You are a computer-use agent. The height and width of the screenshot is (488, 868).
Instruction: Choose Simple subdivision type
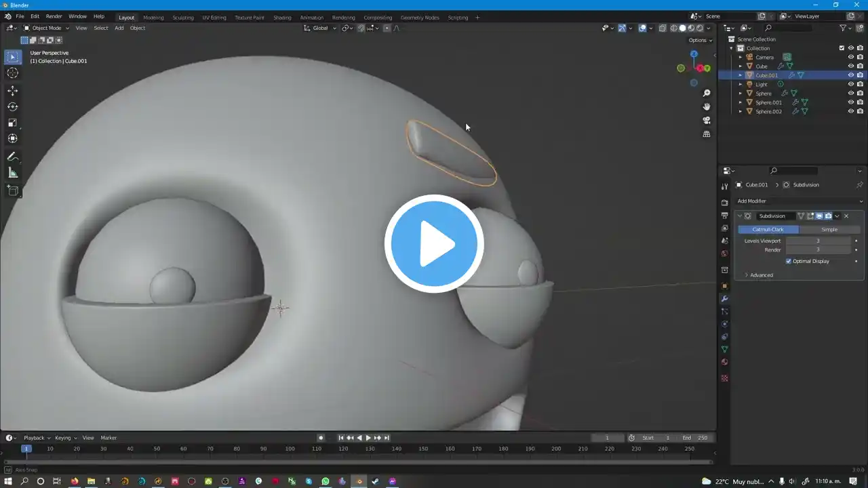(x=829, y=229)
